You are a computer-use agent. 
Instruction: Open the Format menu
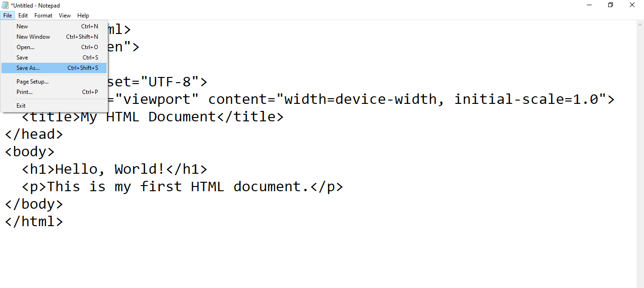(43, 16)
